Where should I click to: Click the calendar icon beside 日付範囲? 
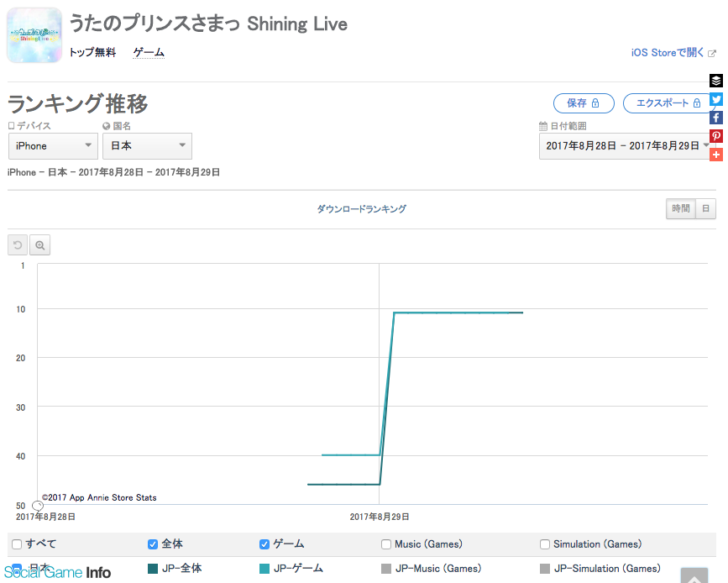tap(542, 126)
